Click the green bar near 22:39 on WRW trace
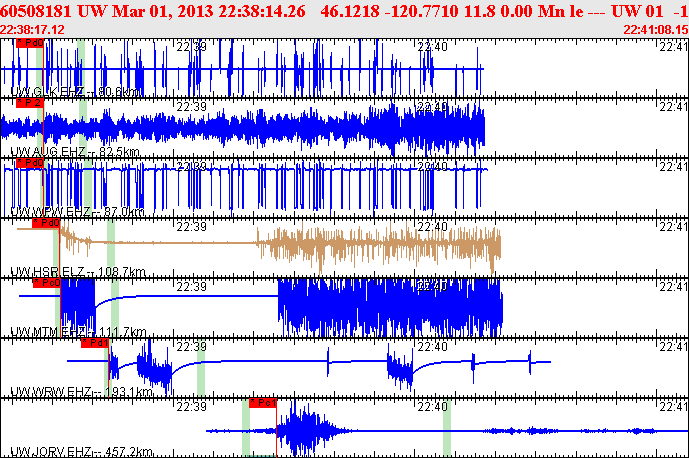 pyautogui.click(x=201, y=368)
